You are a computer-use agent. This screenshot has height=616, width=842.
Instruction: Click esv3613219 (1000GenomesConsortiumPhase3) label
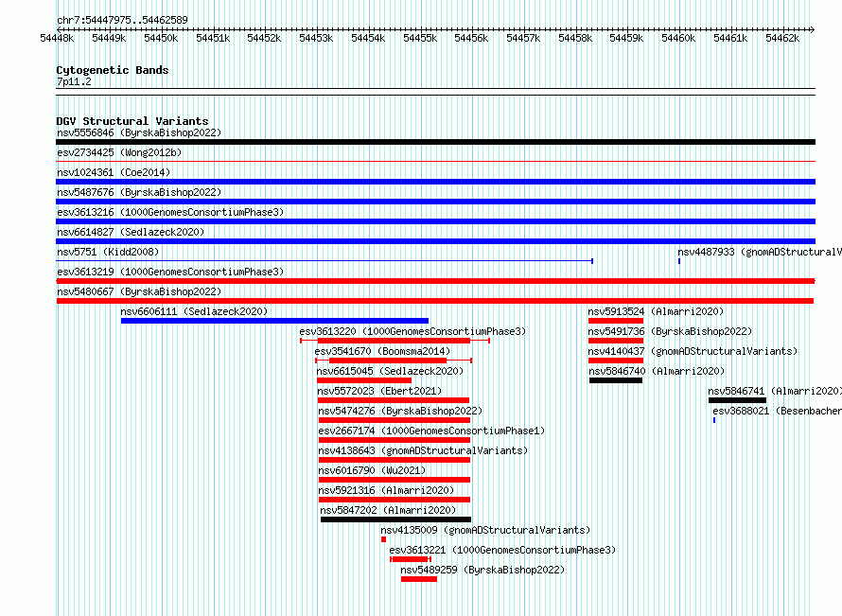click(170, 272)
